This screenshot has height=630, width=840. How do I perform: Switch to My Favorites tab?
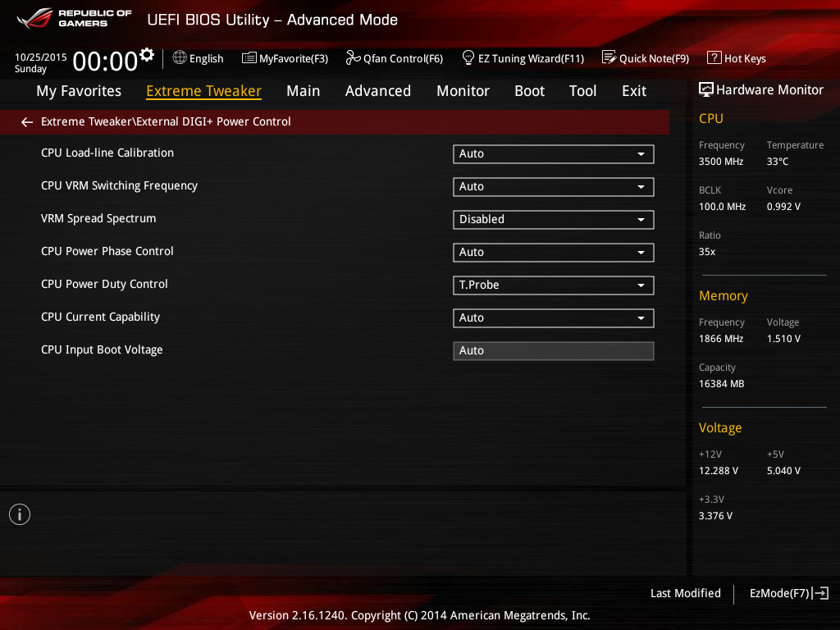click(x=79, y=91)
